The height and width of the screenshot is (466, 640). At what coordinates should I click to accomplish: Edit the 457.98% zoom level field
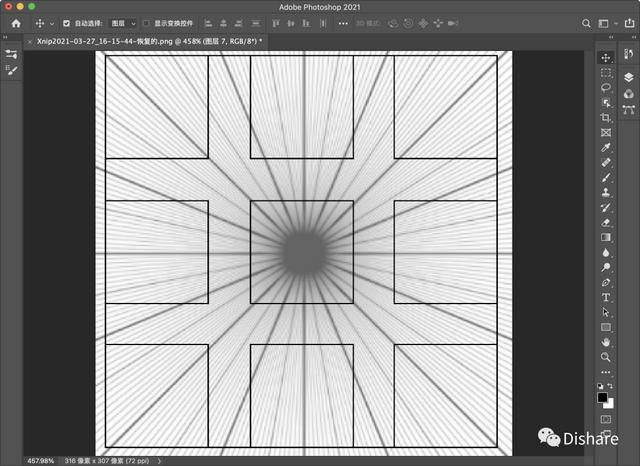(40, 461)
